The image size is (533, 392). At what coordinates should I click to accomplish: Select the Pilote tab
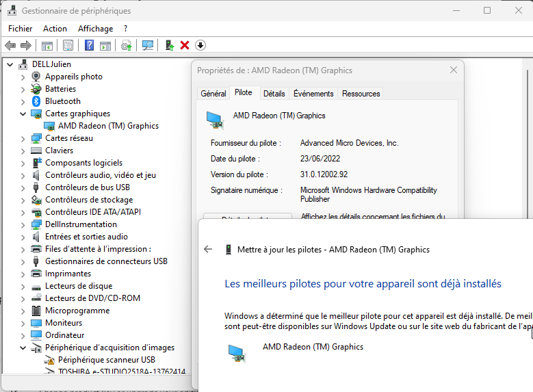tap(244, 92)
